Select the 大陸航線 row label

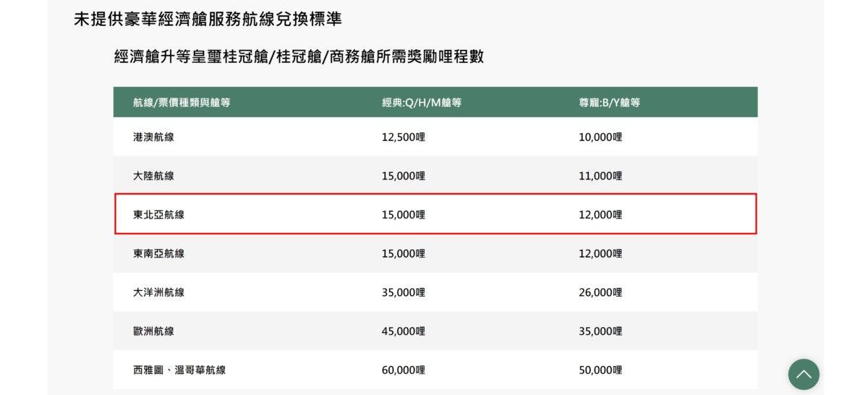tap(153, 176)
